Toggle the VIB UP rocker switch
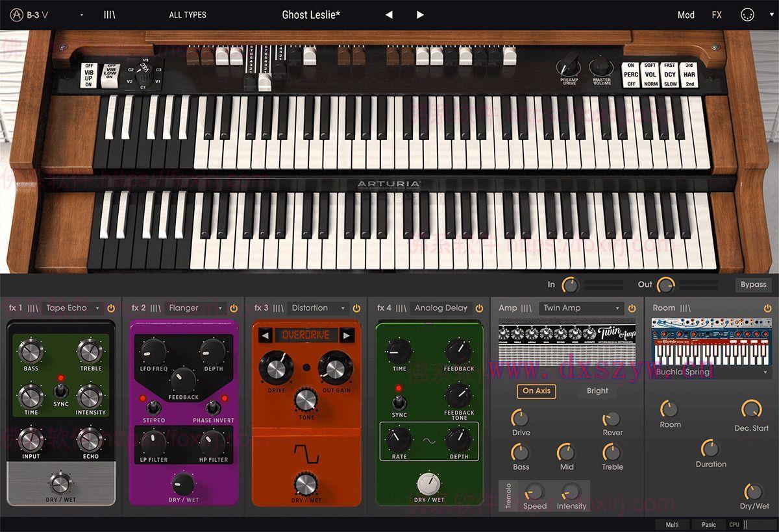779x532 pixels. [x=89, y=75]
